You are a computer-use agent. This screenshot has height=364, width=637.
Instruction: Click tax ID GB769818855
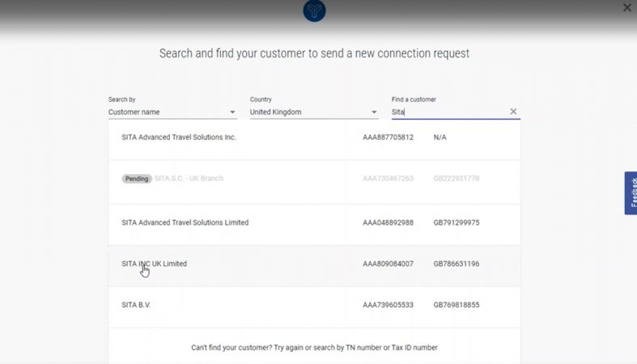(457, 305)
